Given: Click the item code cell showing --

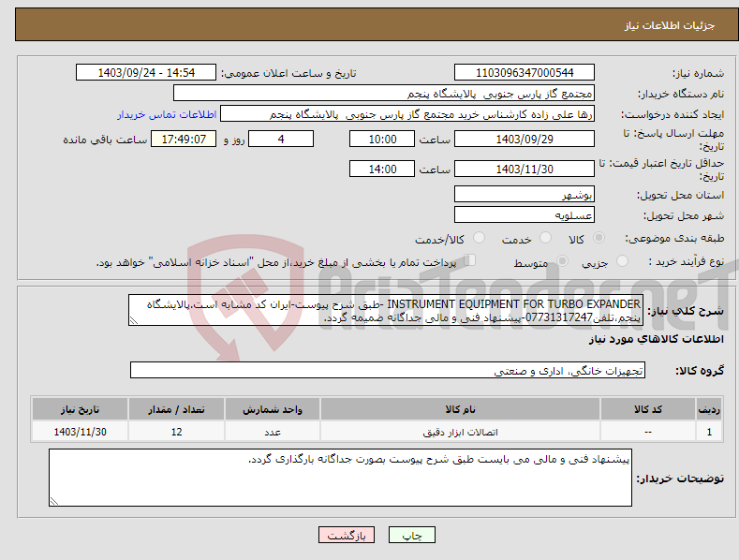Looking at the screenshot, I should point(648,432).
